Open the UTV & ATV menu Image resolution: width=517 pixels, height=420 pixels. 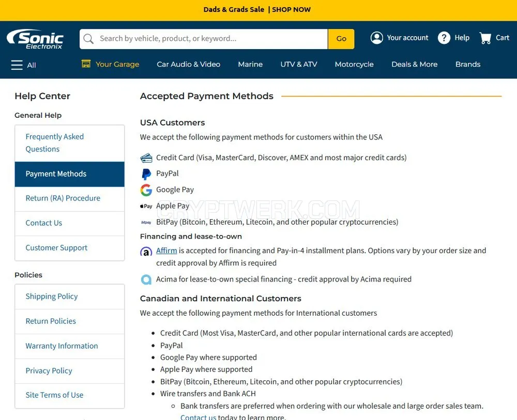[299, 64]
